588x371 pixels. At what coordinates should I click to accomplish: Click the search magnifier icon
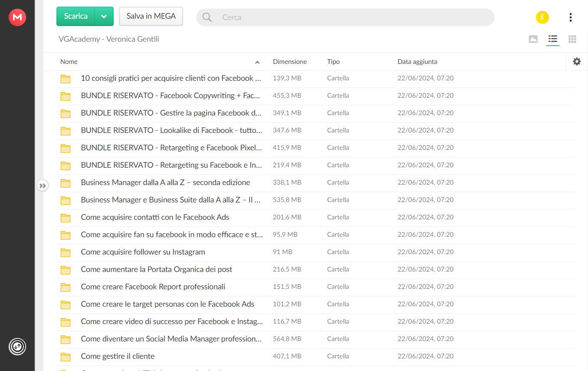207,17
